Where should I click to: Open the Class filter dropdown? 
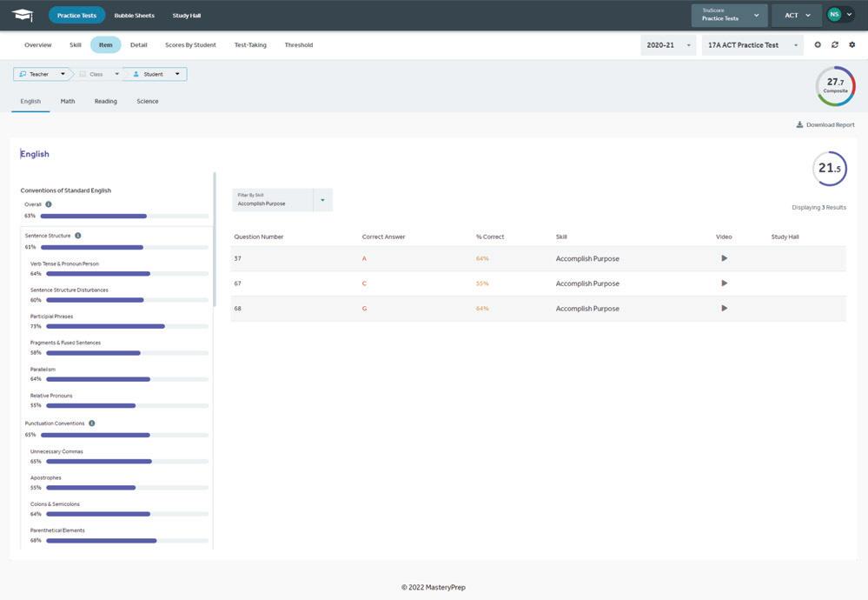pos(98,74)
